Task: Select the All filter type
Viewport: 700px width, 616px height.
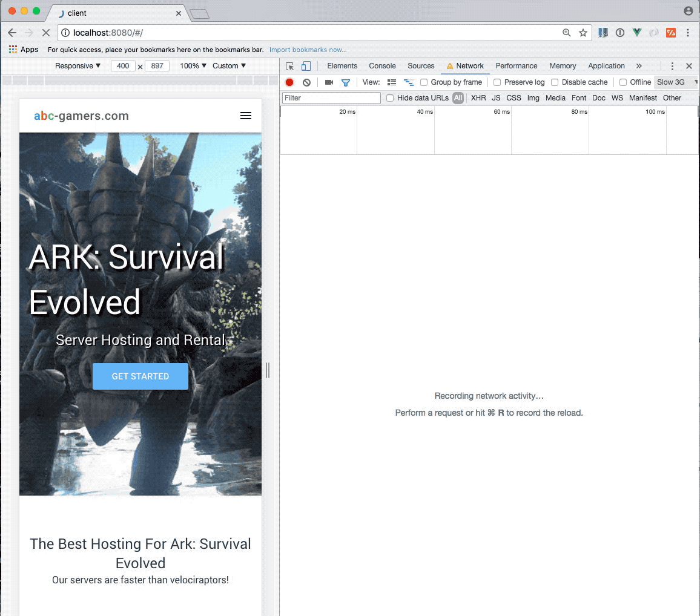Action: (x=458, y=97)
